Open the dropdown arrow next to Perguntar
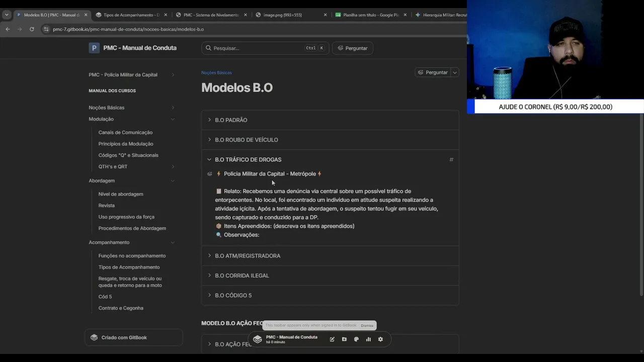644x362 pixels. [455, 72]
